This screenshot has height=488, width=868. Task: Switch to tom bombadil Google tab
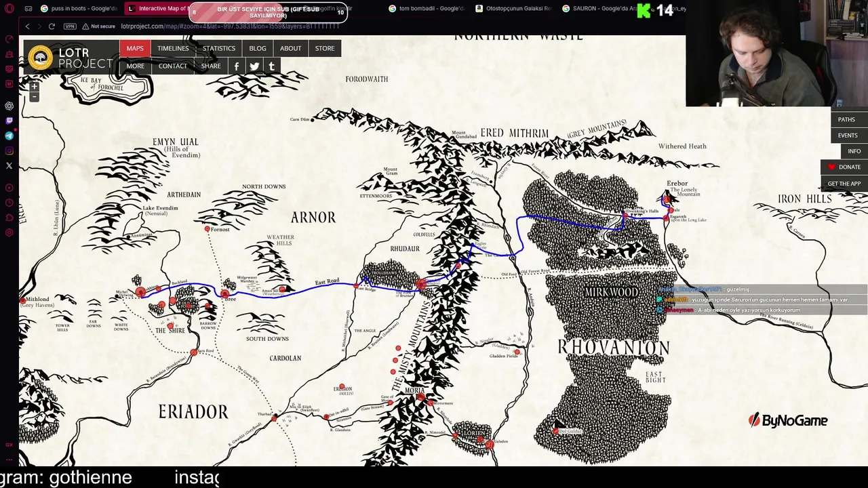coord(427,9)
